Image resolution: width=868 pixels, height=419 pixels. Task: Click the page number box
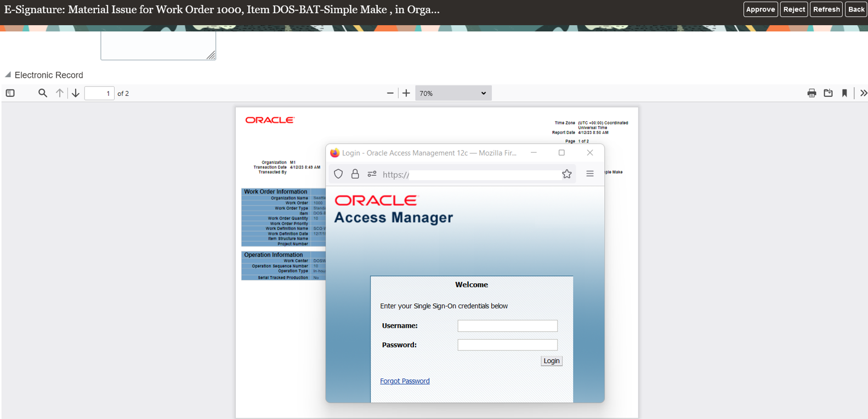click(99, 93)
